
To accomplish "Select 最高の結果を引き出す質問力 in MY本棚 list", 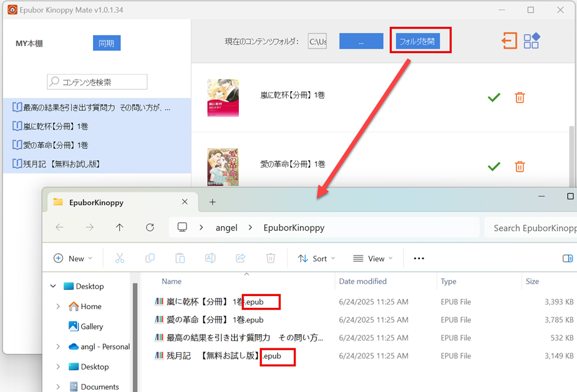I will (x=97, y=107).
